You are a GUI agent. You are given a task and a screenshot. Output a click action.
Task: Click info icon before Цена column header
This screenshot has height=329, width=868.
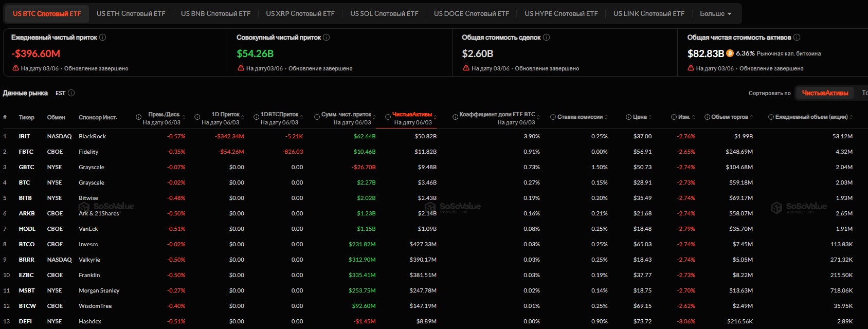[x=629, y=117]
